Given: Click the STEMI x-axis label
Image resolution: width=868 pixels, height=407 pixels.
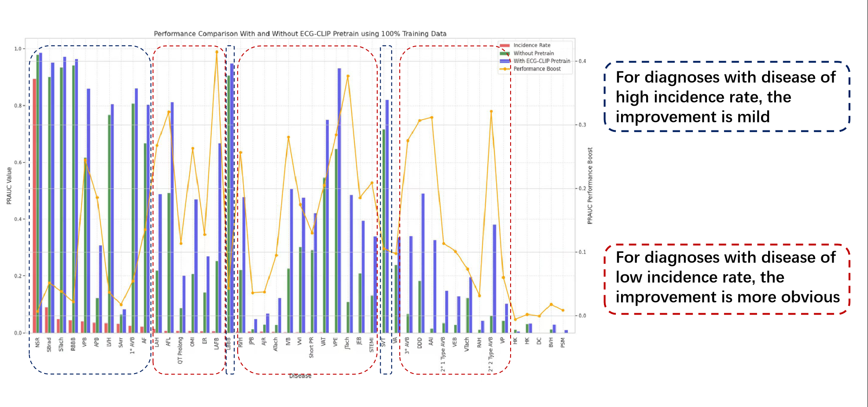Looking at the screenshot, I should pyautogui.click(x=371, y=345).
